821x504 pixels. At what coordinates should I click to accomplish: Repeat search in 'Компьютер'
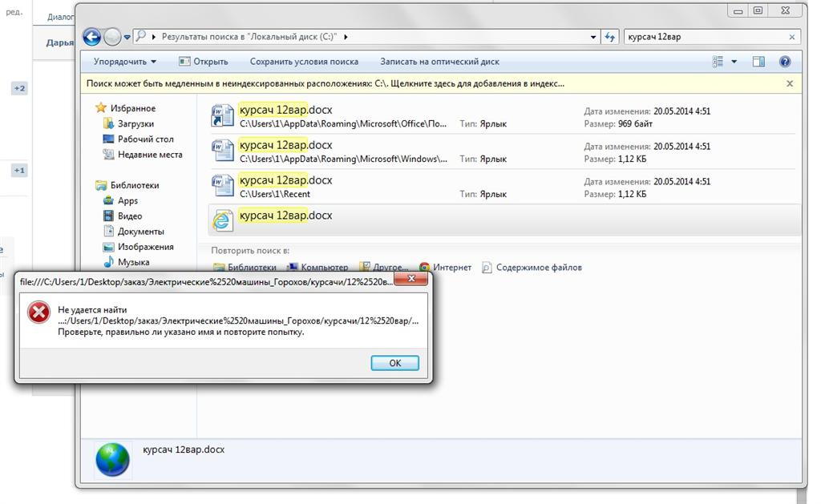317,267
